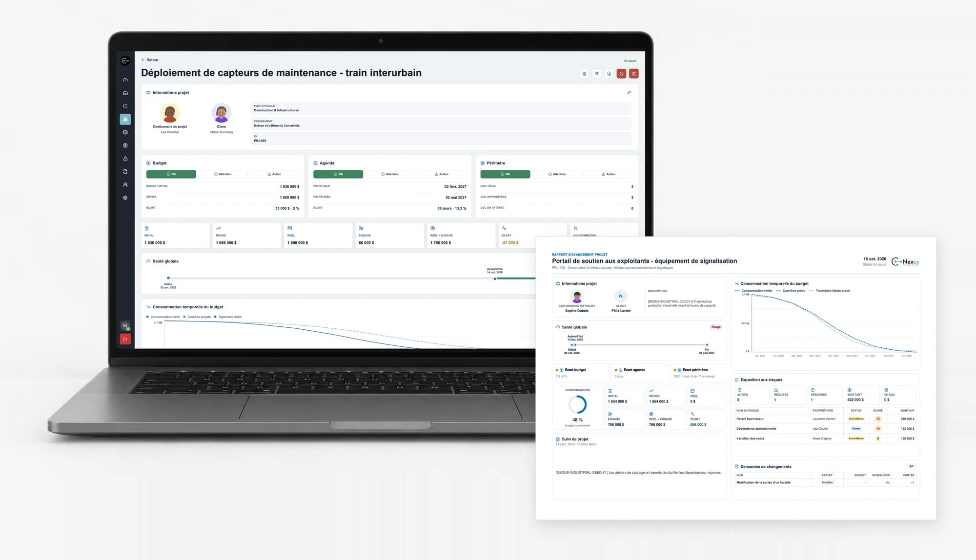Click 'Modification de la portée d'un livrable' row
This screenshot has width=976, height=560.
point(825,482)
